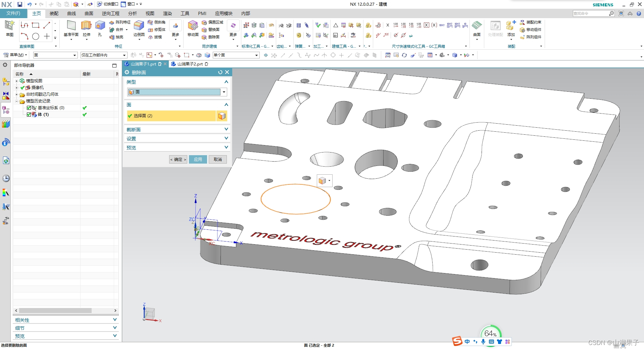Toggle the 体 (1) checkbox
Image resolution: width=644 pixels, height=349 pixels.
(29, 115)
